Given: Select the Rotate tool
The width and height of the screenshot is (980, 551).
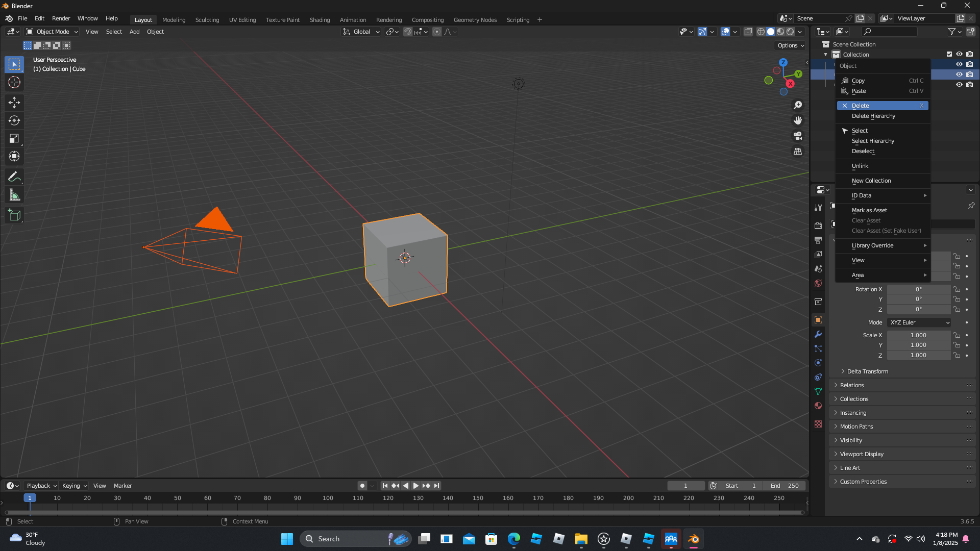Looking at the screenshot, I should click(x=14, y=121).
